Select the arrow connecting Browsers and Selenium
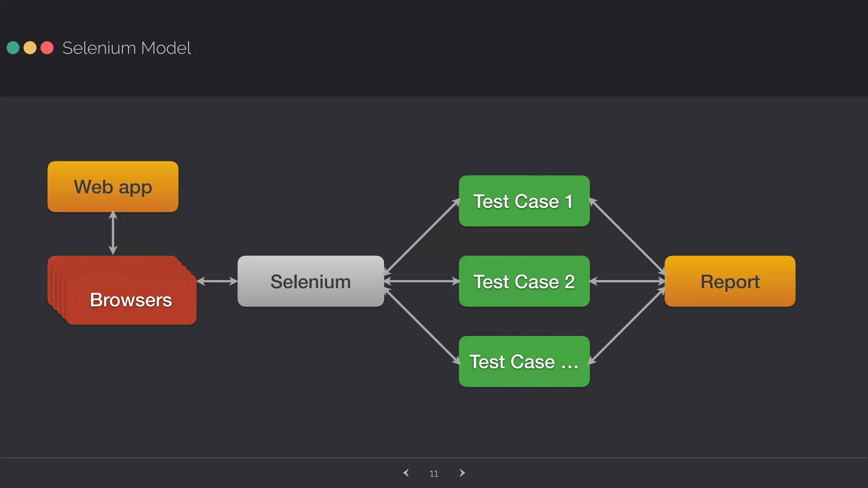868x488 pixels. (x=217, y=281)
